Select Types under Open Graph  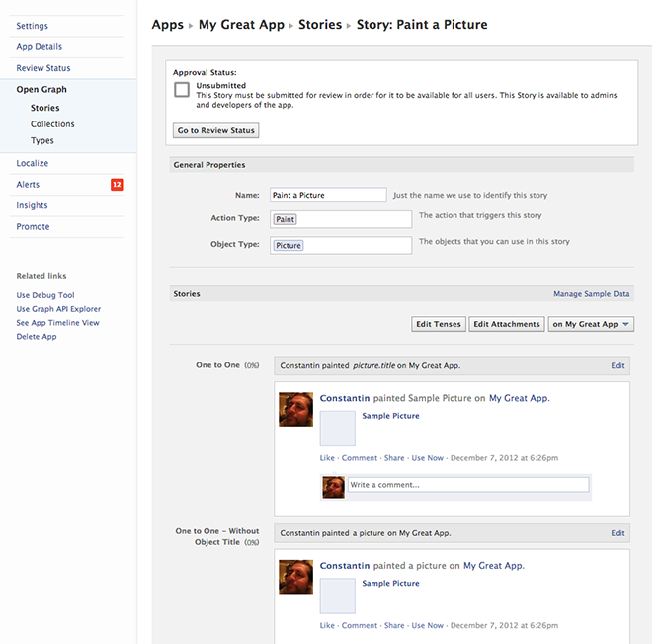coord(42,141)
